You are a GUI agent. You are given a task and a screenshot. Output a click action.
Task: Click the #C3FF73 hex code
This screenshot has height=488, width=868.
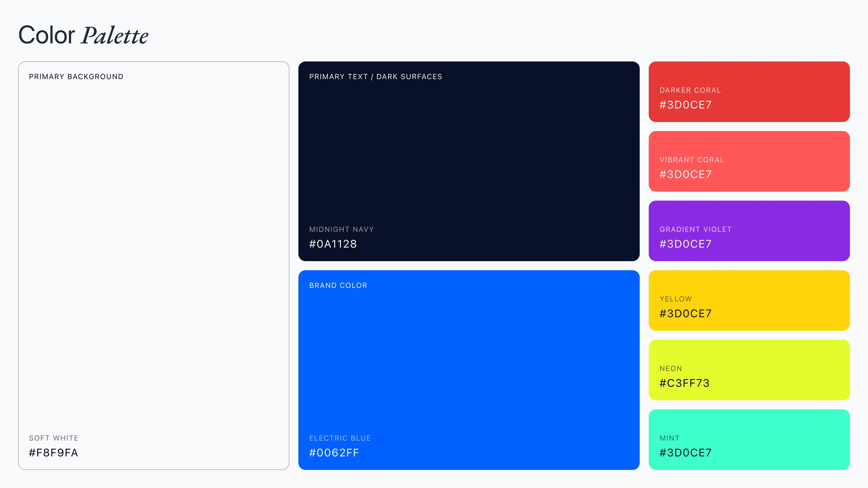(684, 383)
